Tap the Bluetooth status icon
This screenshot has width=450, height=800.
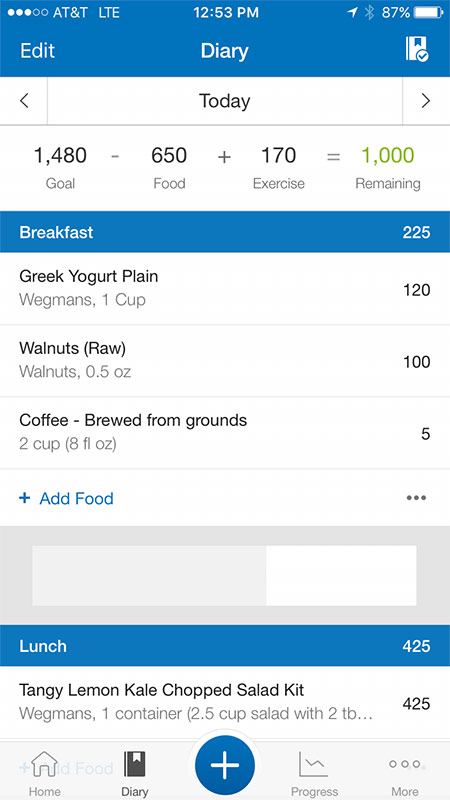click(369, 13)
